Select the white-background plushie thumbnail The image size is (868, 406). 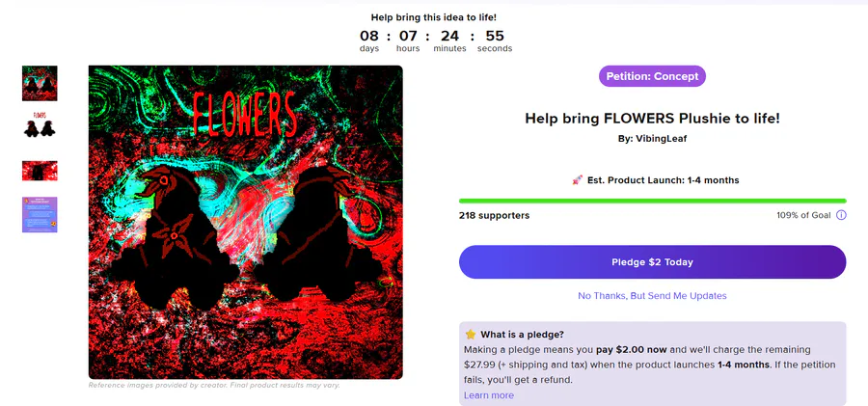coord(40,124)
